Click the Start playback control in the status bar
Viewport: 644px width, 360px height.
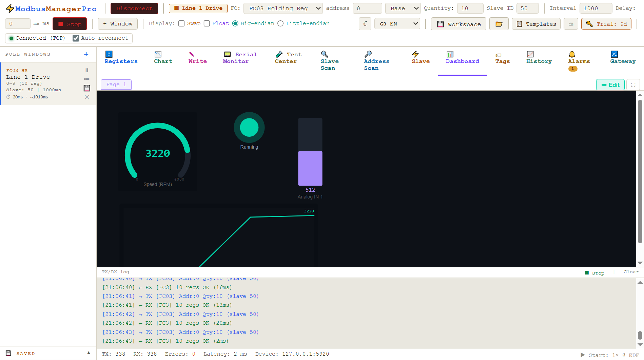coord(610,355)
